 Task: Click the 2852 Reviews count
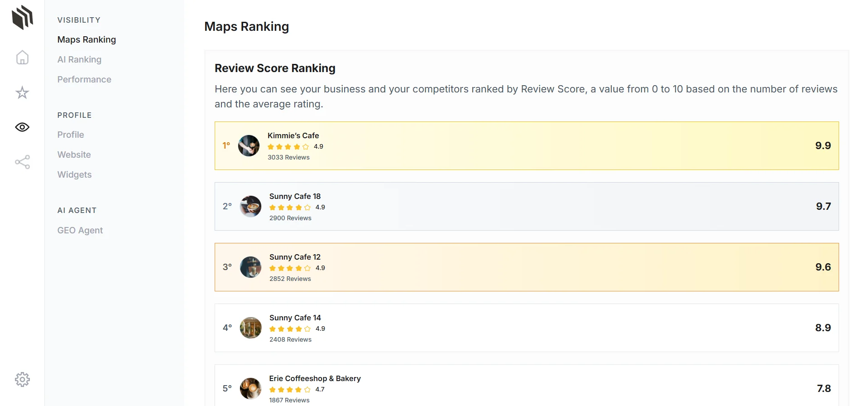pos(290,279)
